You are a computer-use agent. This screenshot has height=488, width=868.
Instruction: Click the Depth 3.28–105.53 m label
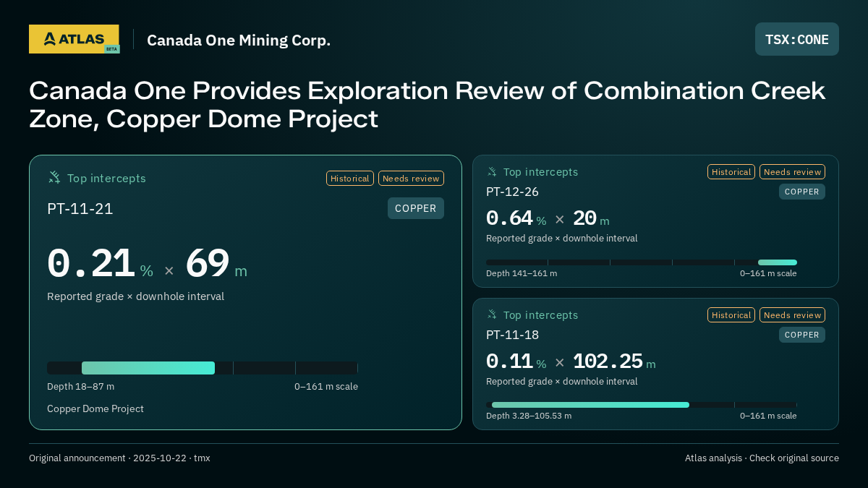[529, 416]
